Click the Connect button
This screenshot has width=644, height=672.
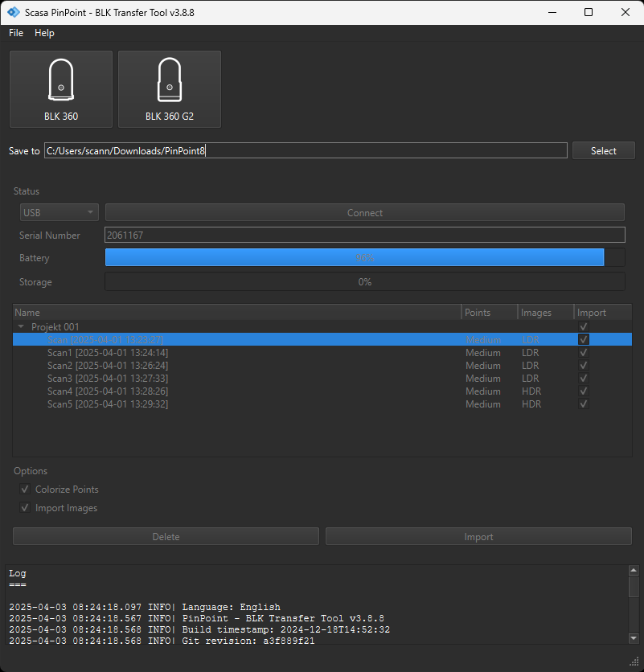(x=365, y=212)
